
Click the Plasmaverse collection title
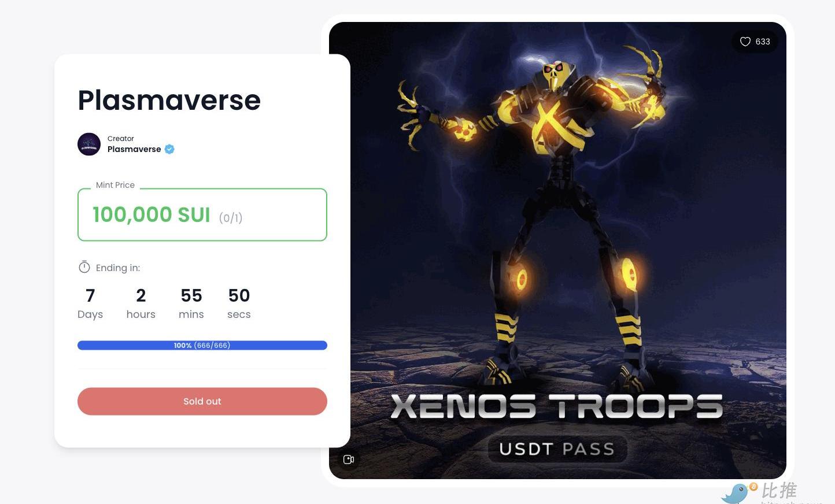pyautogui.click(x=169, y=100)
